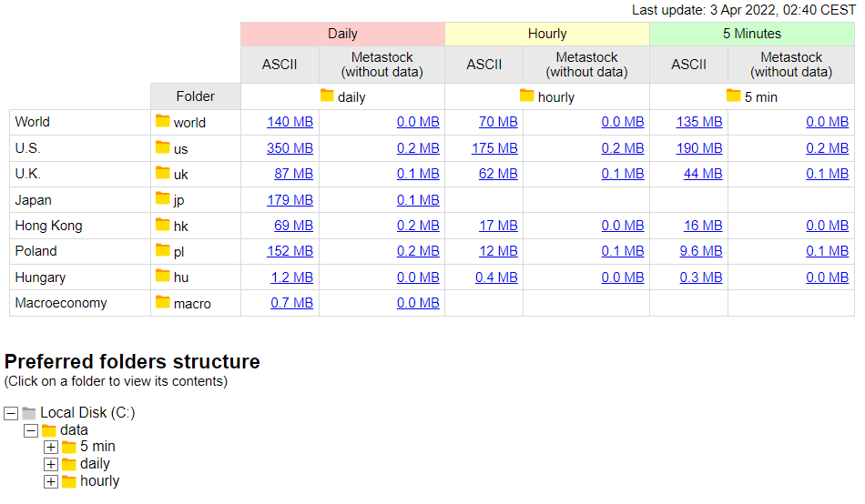Open Hungary hourly ASCII 0.4 MB link
865x504 pixels.
click(496, 277)
